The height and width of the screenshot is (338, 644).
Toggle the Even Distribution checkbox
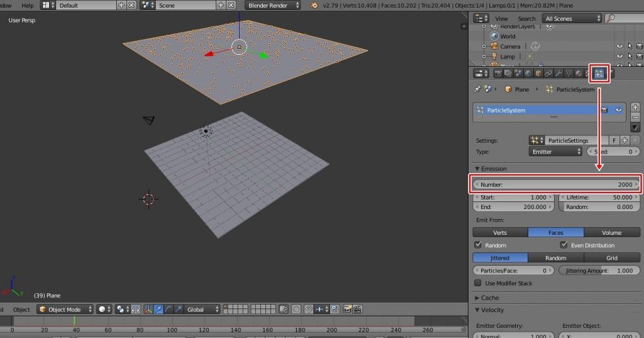tap(563, 245)
